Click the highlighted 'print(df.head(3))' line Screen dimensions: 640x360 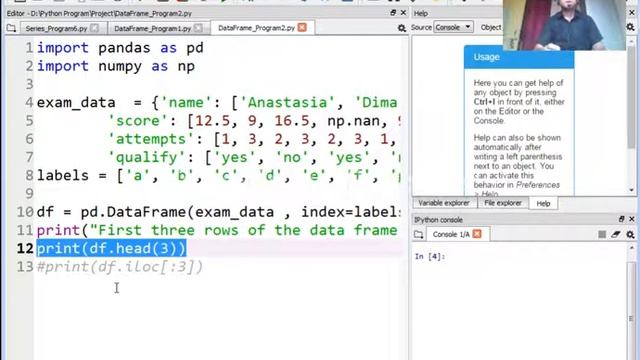click(111, 248)
